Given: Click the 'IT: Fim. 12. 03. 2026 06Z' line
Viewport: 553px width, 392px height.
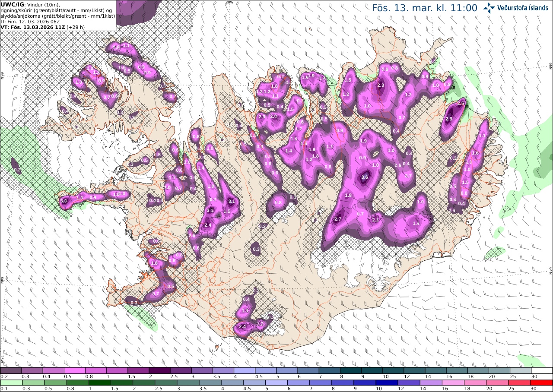Looking at the screenshot, I should pyautogui.click(x=31, y=21).
